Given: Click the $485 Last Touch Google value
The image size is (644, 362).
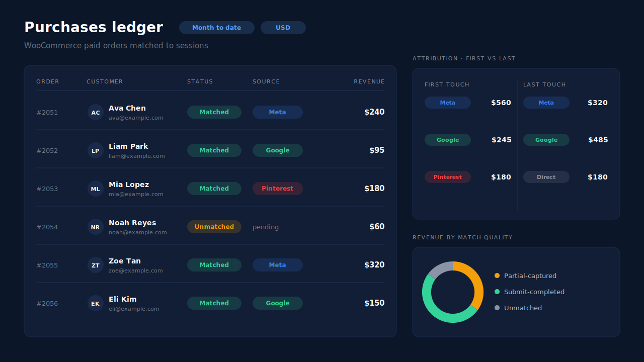Looking at the screenshot, I should click(598, 140).
